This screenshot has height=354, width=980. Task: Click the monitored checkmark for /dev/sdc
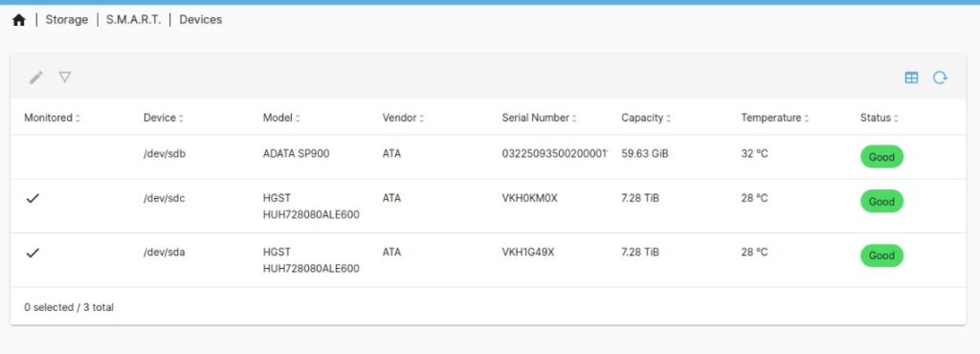coord(33,199)
